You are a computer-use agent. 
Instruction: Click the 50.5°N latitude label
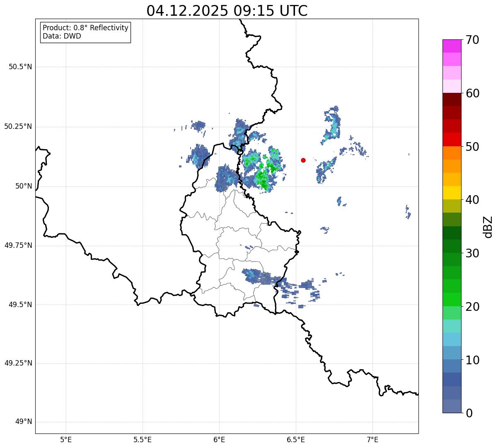tap(20, 67)
